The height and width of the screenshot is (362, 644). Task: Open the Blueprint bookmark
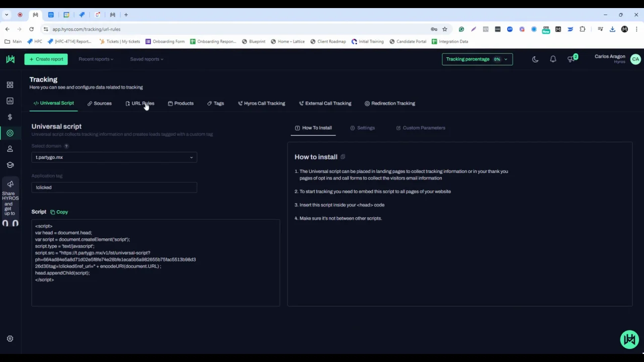tap(254, 42)
